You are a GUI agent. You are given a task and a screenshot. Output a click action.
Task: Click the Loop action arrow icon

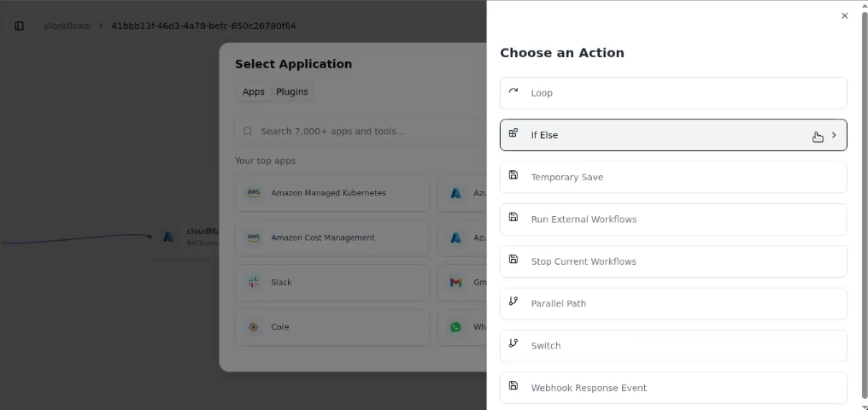tap(513, 91)
